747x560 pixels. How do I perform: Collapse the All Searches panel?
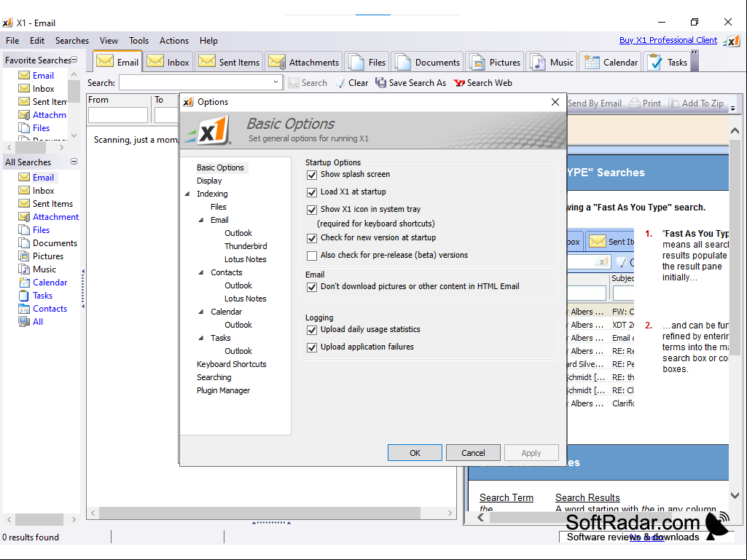pos(74,162)
